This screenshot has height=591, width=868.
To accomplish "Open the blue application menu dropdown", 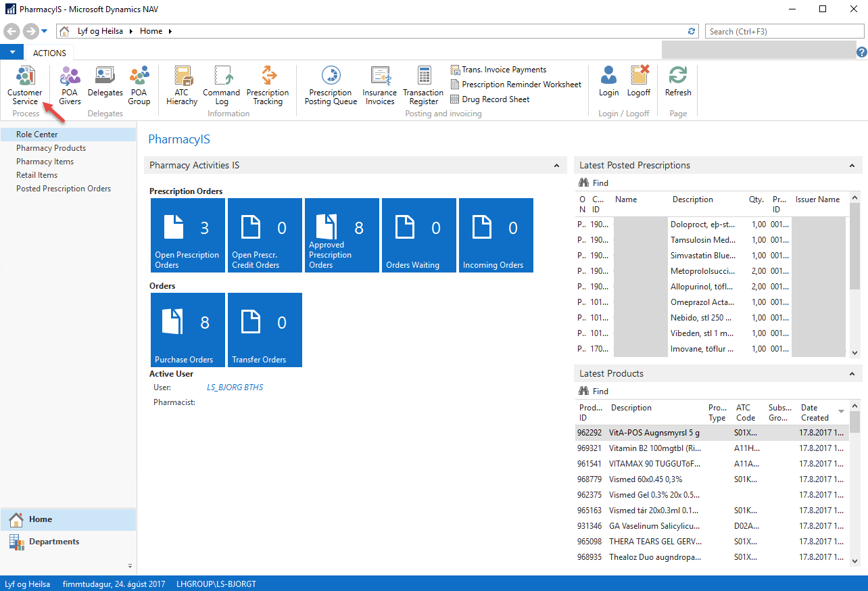I will point(12,53).
